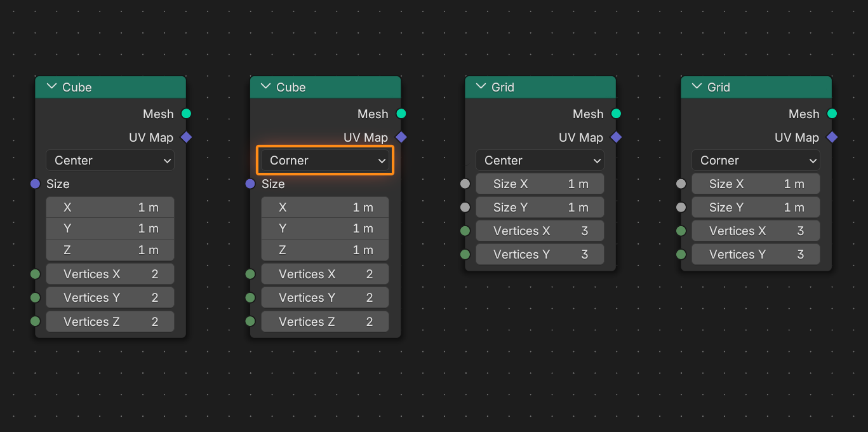Collapse the Cube node set to Center

52,87
